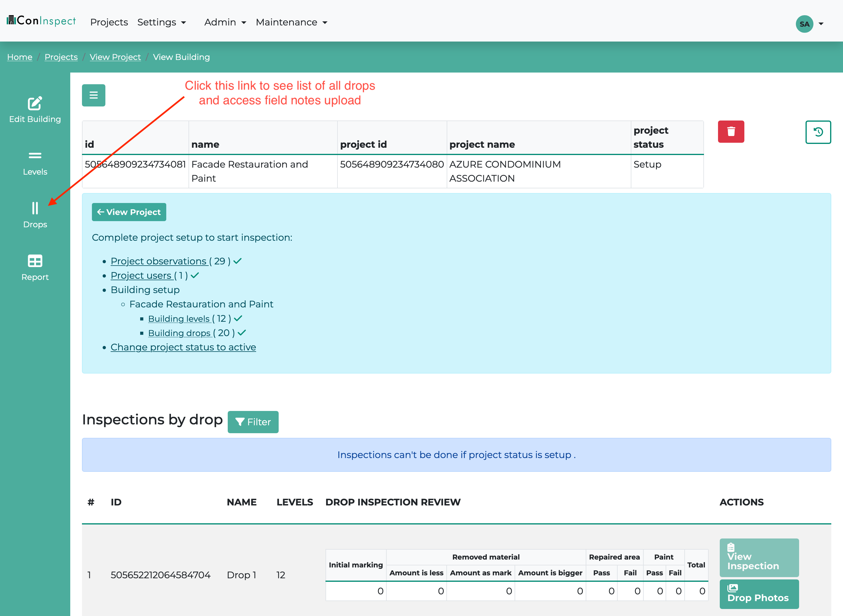Click the history clock icon button
The image size is (843, 616).
click(818, 132)
